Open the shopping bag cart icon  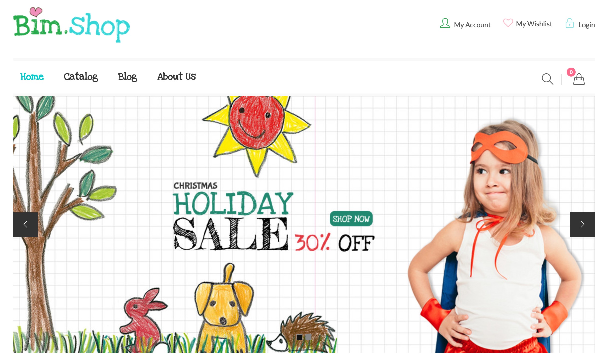(579, 79)
